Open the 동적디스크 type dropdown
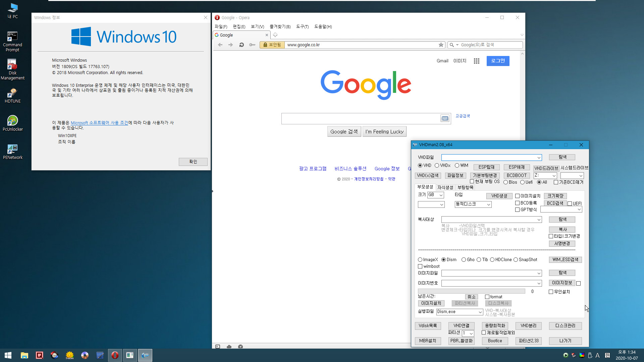This screenshot has width=644, height=362. (488, 204)
